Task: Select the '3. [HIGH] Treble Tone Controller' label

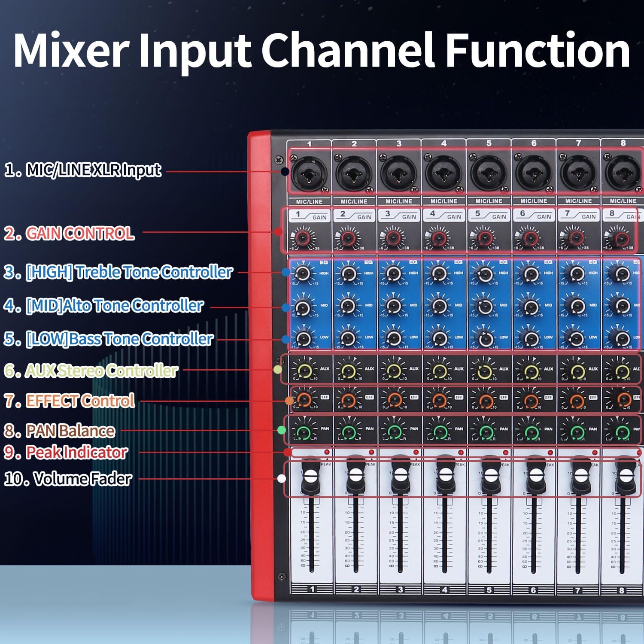Action: click(x=118, y=272)
